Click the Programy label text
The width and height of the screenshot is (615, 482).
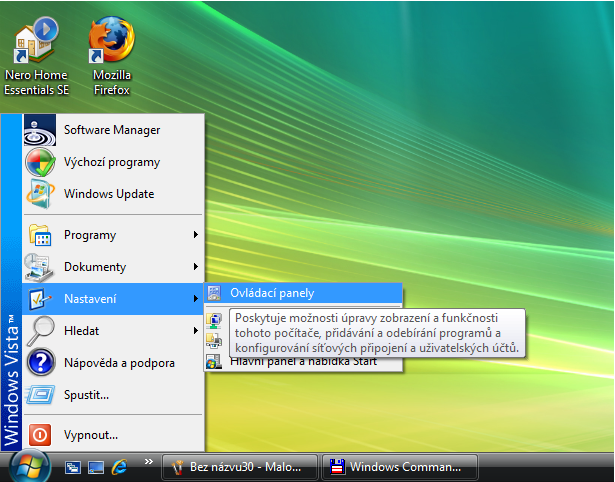(x=90, y=235)
